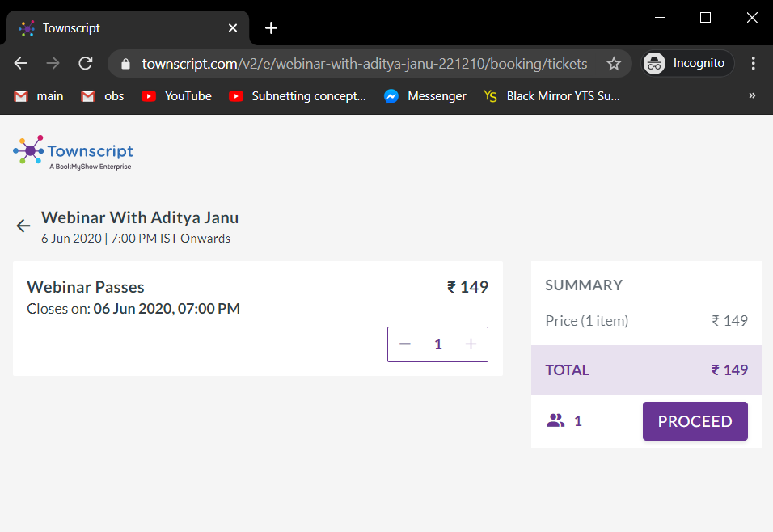Close the Townscript tab
Image resolution: width=773 pixels, height=532 pixels.
(x=233, y=28)
